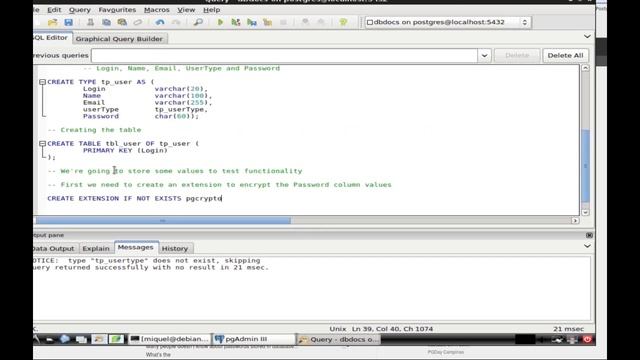Show the Explain output tab
640x360 pixels.
[x=96, y=248]
